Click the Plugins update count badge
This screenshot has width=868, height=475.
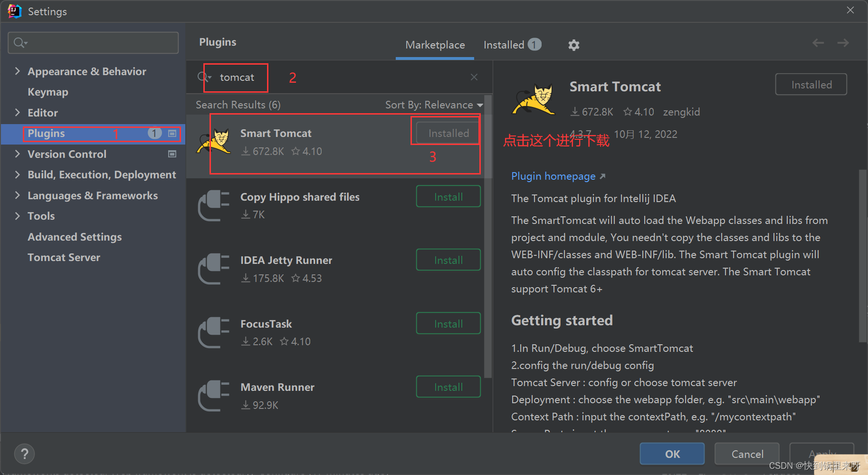154,133
